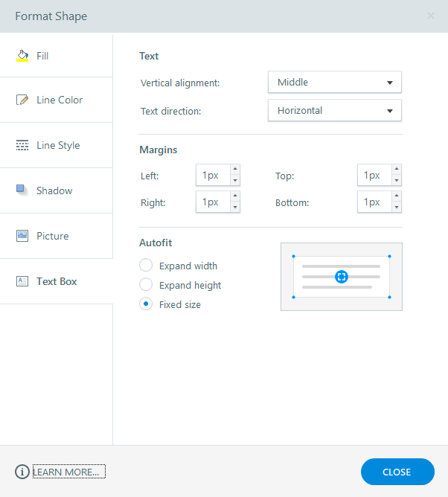Decrease the Bottom margin value

[397, 207]
